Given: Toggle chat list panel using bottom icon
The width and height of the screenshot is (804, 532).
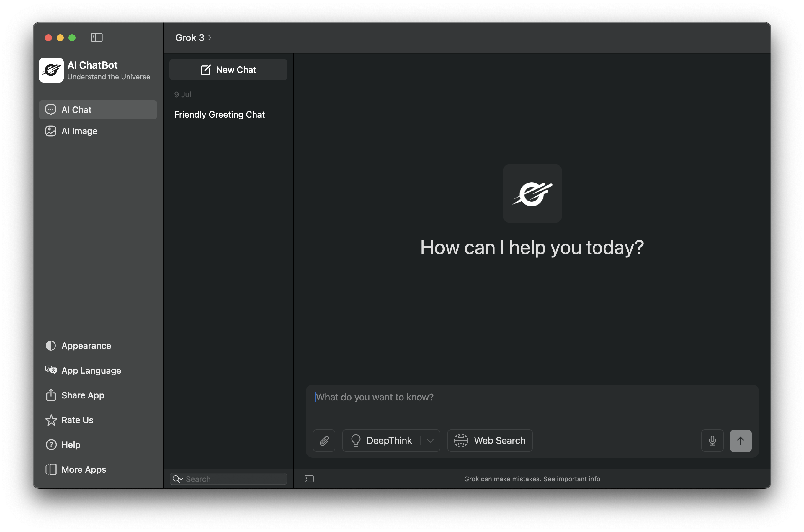Looking at the screenshot, I should 309,479.
